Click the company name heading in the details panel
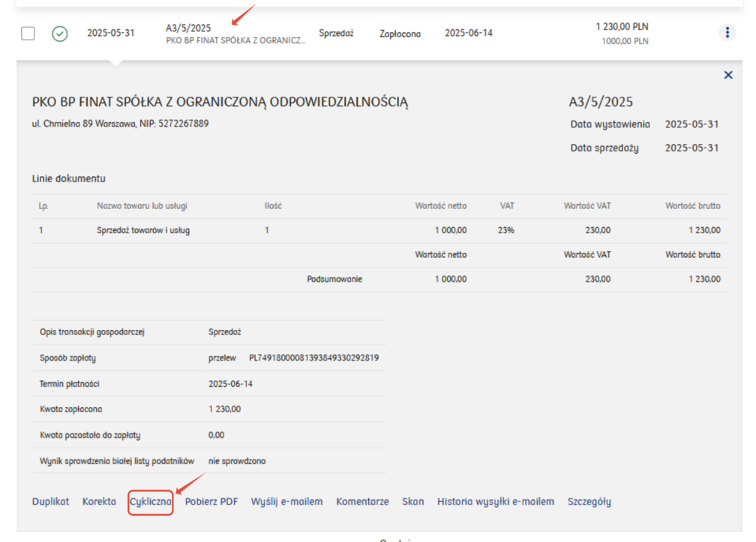 tap(220, 102)
